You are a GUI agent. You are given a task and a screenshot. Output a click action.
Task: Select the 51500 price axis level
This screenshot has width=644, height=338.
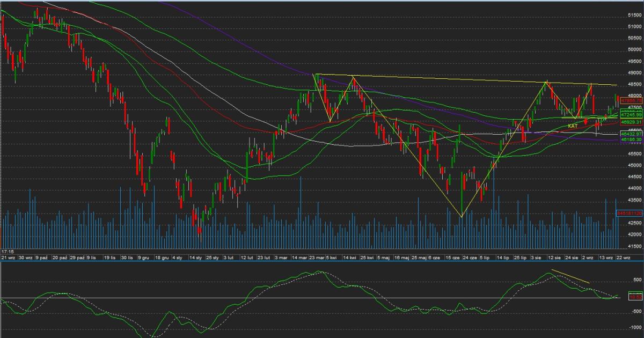(634, 15)
